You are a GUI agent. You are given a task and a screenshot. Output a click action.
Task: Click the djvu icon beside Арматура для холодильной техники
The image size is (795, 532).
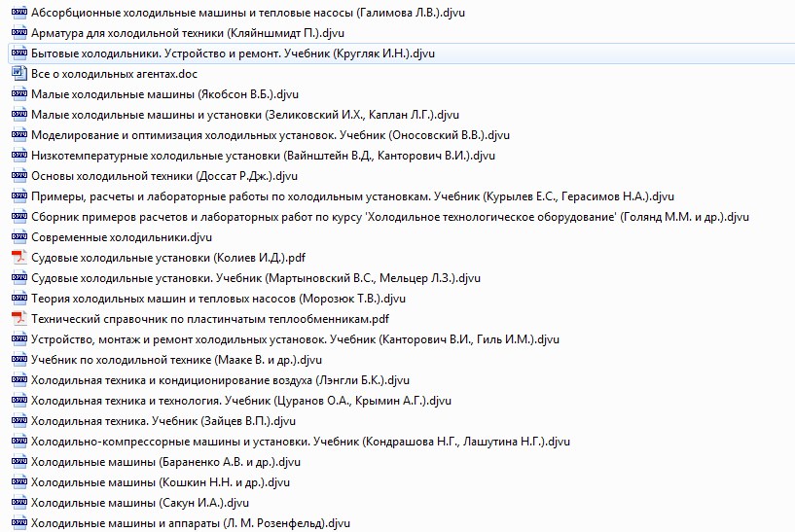(19, 33)
